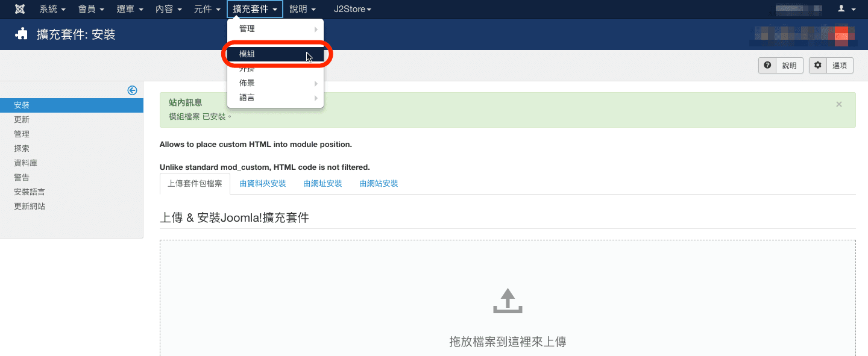Viewport: 868px width, 356px height.
Task: Open the user account menu icon
Action: (846, 9)
